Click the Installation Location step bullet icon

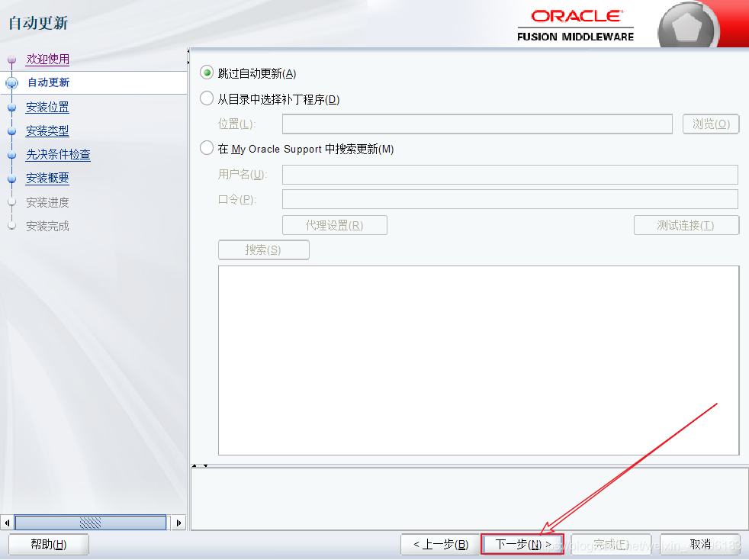(12, 108)
